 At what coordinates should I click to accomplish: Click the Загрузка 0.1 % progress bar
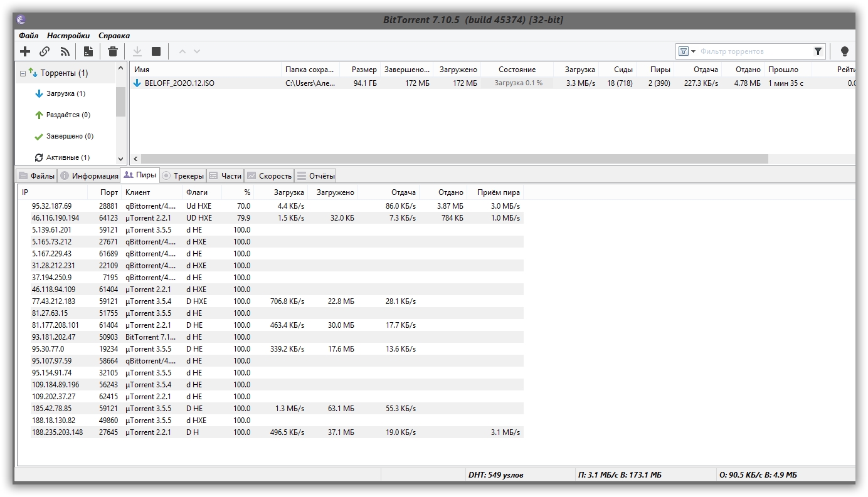tap(518, 83)
